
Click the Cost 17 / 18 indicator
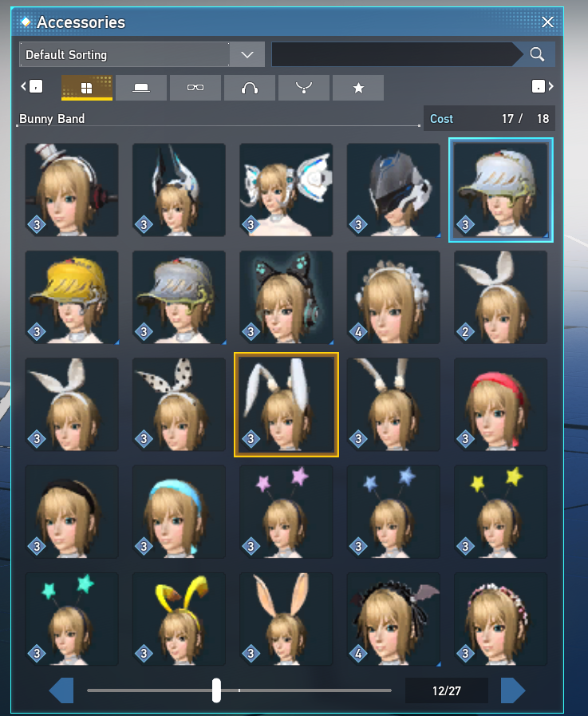point(489,119)
